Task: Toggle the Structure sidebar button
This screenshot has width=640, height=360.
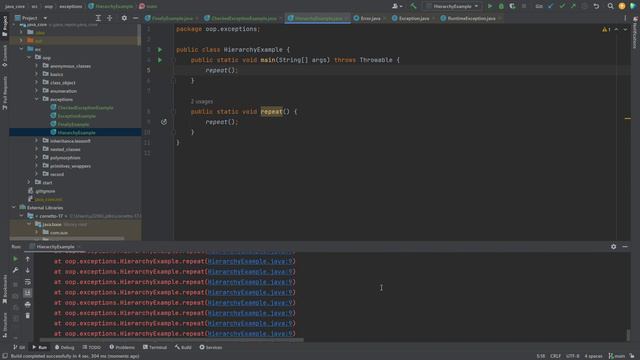Action: [4, 324]
